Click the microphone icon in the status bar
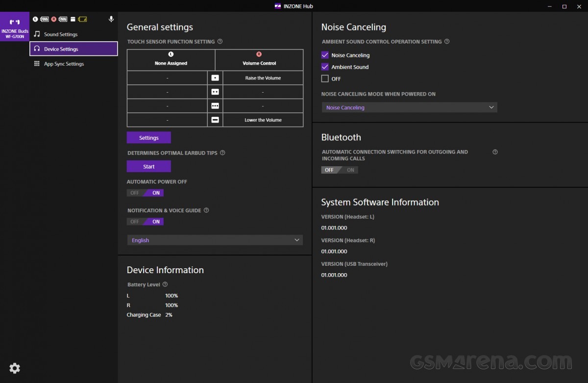 coord(111,19)
